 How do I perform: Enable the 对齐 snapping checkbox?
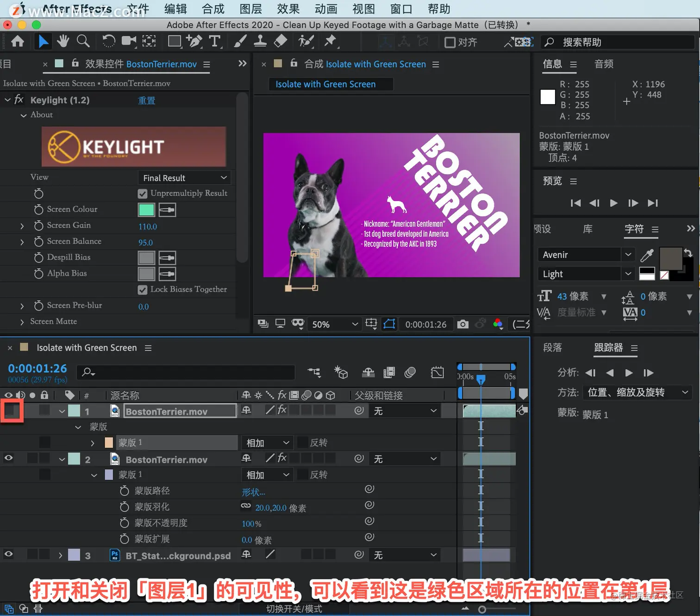pyautogui.click(x=450, y=43)
